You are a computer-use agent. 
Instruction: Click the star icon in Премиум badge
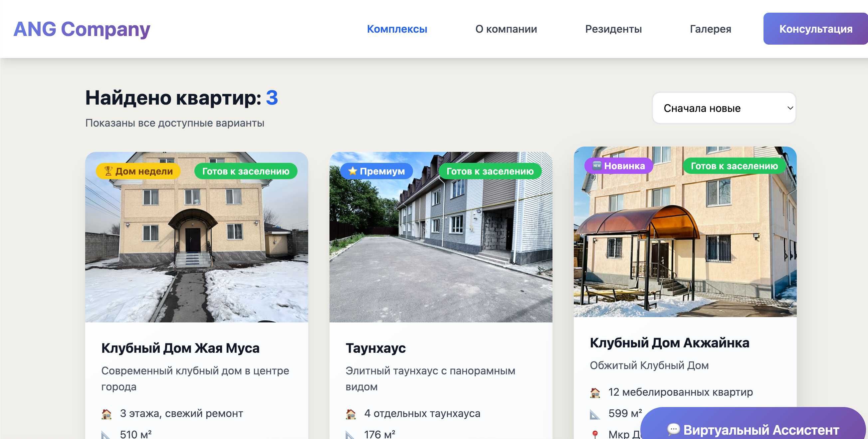pos(352,171)
